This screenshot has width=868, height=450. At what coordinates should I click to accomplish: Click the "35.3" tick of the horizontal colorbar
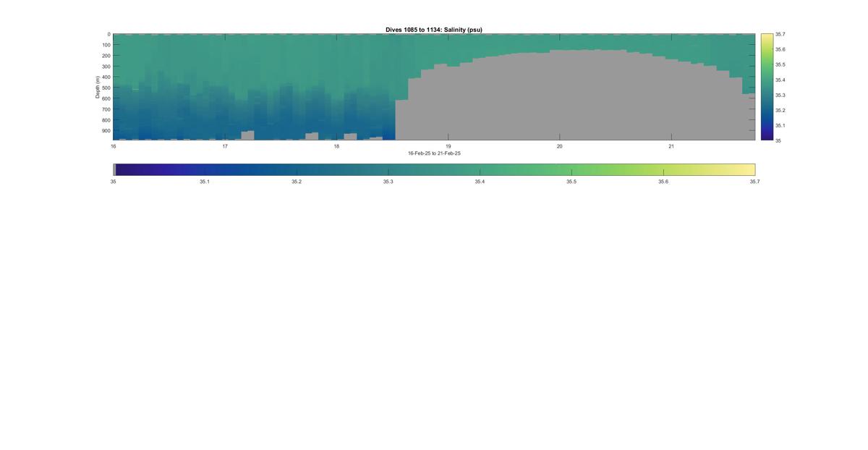388,182
